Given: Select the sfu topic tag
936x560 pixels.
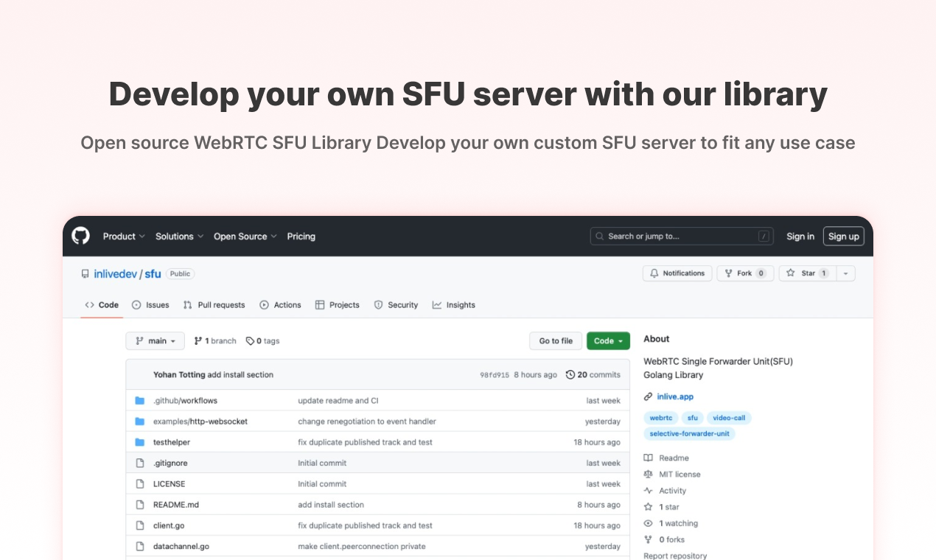Looking at the screenshot, I should pyautogui.click(x=692, y=418).
